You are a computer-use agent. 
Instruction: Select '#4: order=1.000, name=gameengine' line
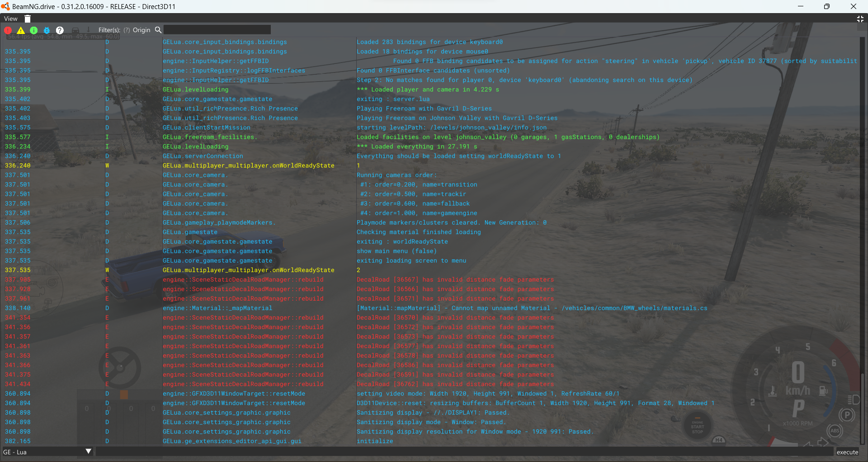click(419, 213)
